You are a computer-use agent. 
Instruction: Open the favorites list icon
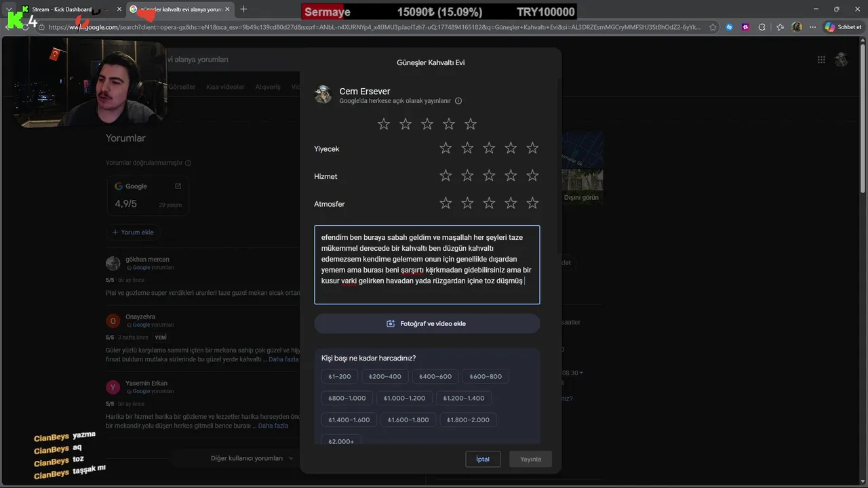781,27
